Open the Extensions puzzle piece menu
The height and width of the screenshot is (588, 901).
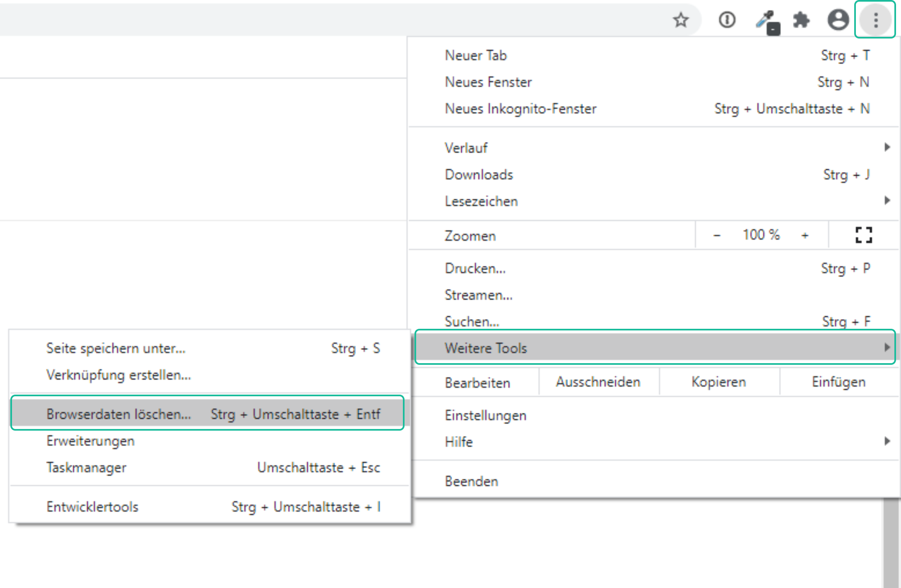tap(802, 20)
